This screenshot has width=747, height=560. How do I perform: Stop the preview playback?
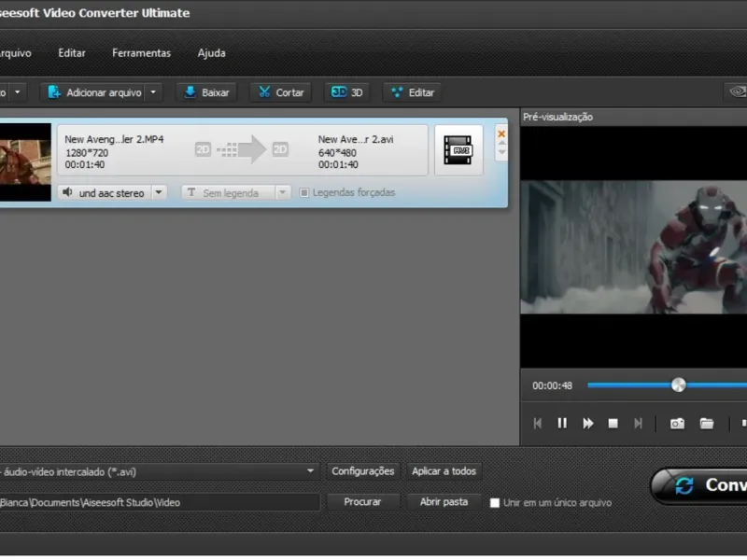[x=613, y=423]
